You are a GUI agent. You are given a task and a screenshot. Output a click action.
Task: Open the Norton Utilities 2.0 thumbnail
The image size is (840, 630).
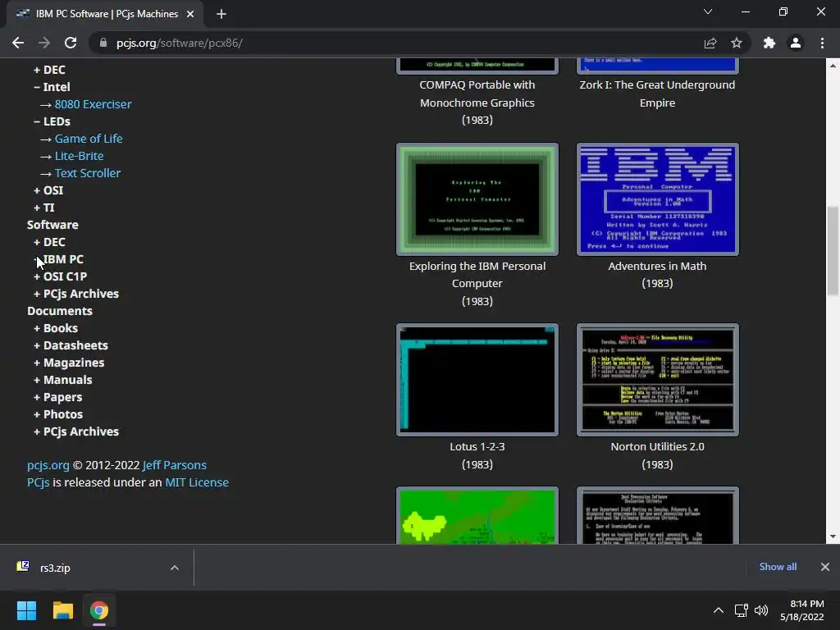[658, 380]
